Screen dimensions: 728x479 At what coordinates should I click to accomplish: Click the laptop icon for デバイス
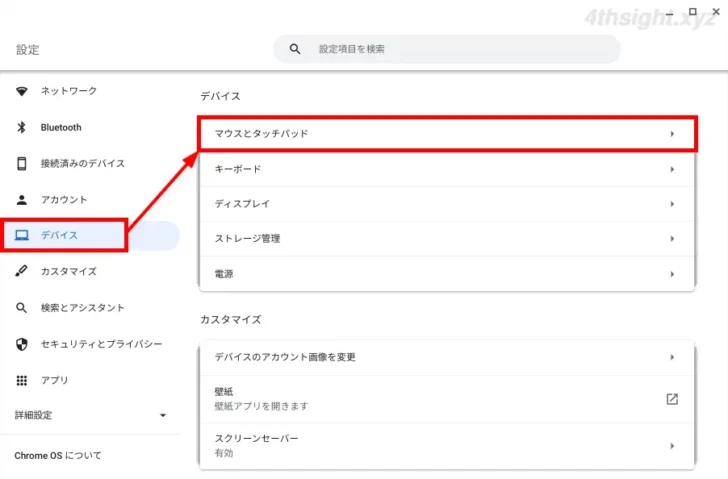pyautogui.click(x=21, y=235)
